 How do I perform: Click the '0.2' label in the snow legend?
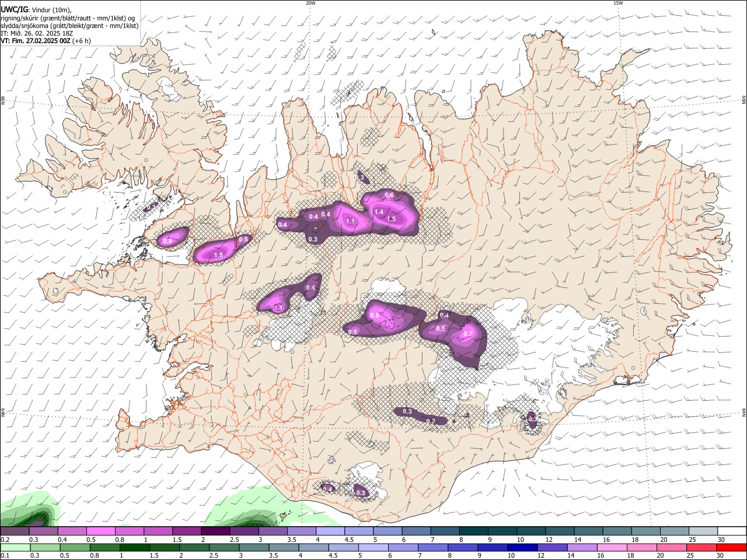click(x=5, y=540)
